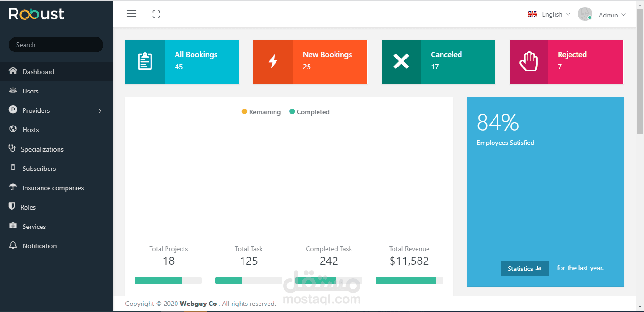The width and height of the screenshot is (644, 312).
Task: Click the Total Task progress bar
Action: [249, 280]
